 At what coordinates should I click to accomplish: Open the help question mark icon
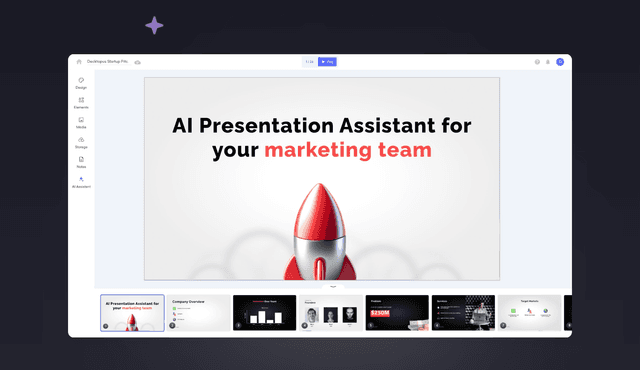tap(537, 62)
